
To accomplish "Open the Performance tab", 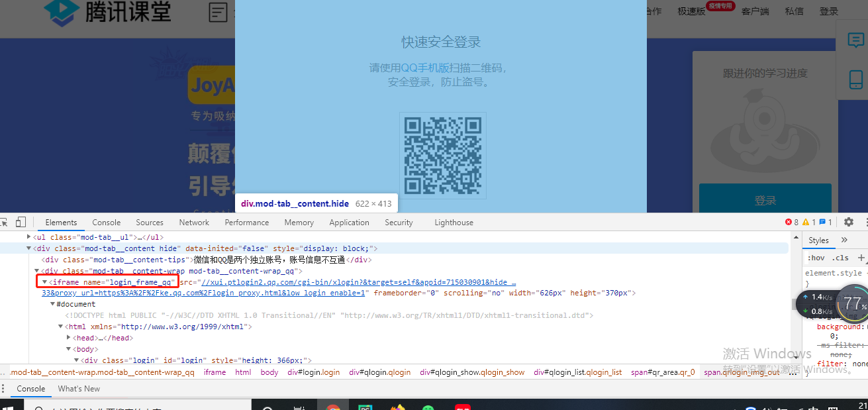I will (246, 223).
